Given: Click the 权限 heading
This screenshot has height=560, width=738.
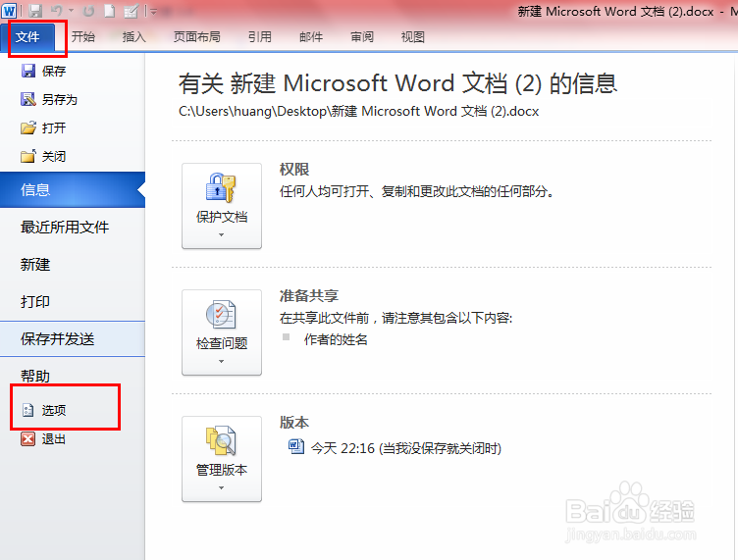Looking at the screenshot, I should (294, 170).
